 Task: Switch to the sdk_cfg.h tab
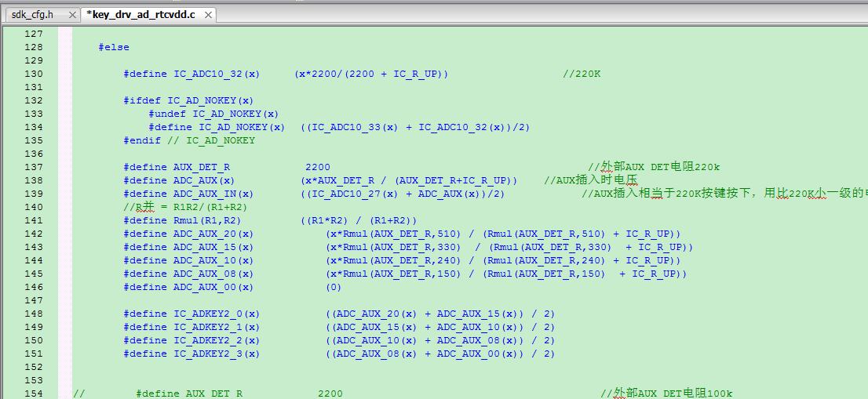(x=33, y=15)
